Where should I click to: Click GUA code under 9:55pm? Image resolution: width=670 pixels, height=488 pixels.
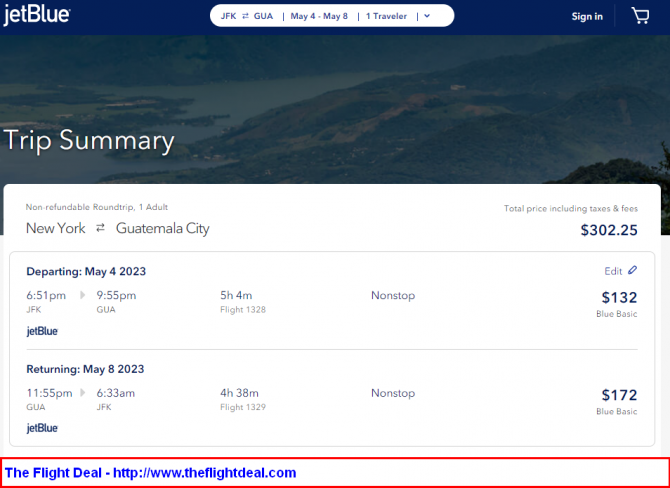pyautogui.click(x=106, y=310)
